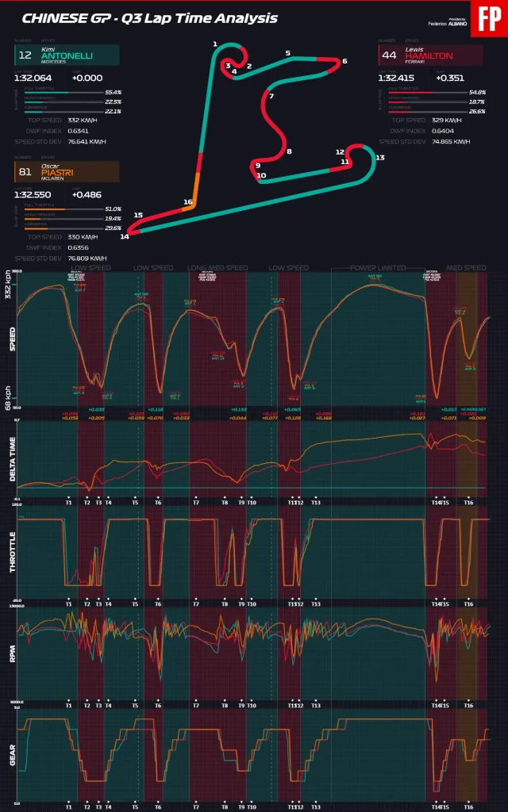508x812 pixels.
Task: Click Antonelli's heavy braking value 22.5%
Action: point(113,102)
